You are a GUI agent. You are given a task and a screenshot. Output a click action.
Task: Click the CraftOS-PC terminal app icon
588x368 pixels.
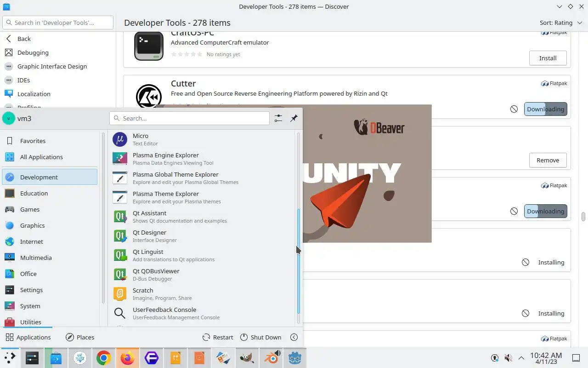149,46
